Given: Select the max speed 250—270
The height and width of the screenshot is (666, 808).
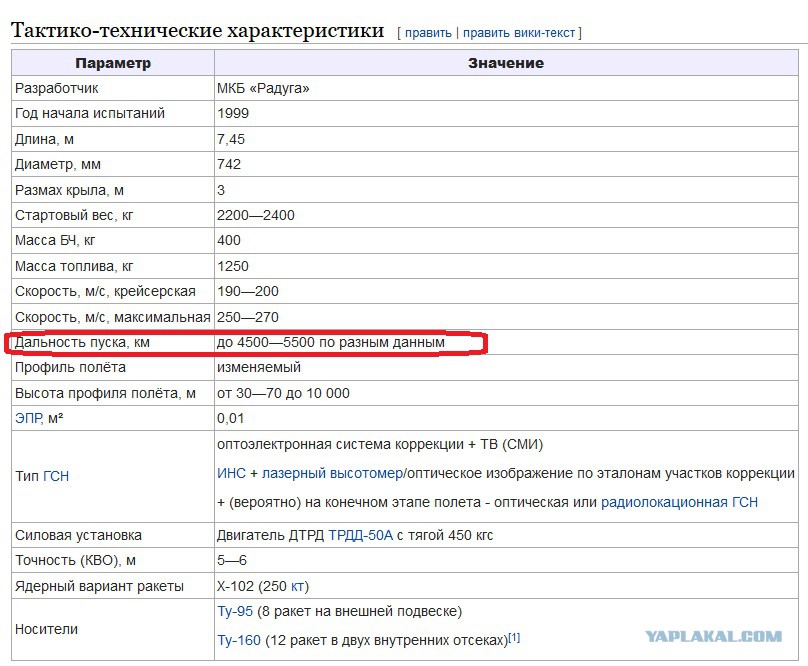Looking at the screenshot, I should 248,317.
